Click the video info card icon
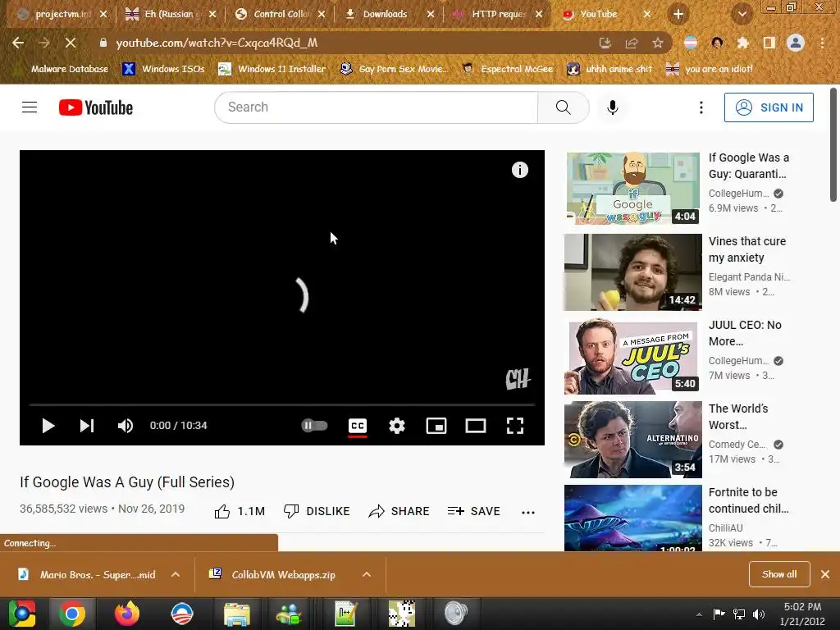 519,170
